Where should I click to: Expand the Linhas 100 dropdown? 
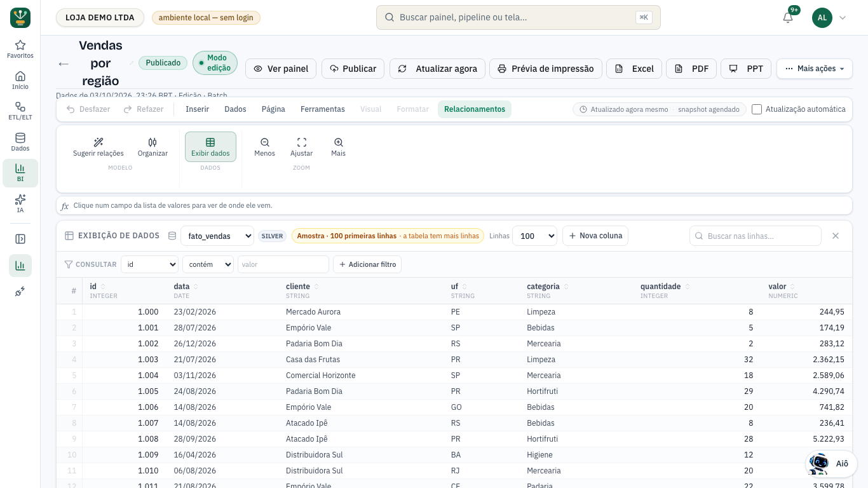coord(534,236)
